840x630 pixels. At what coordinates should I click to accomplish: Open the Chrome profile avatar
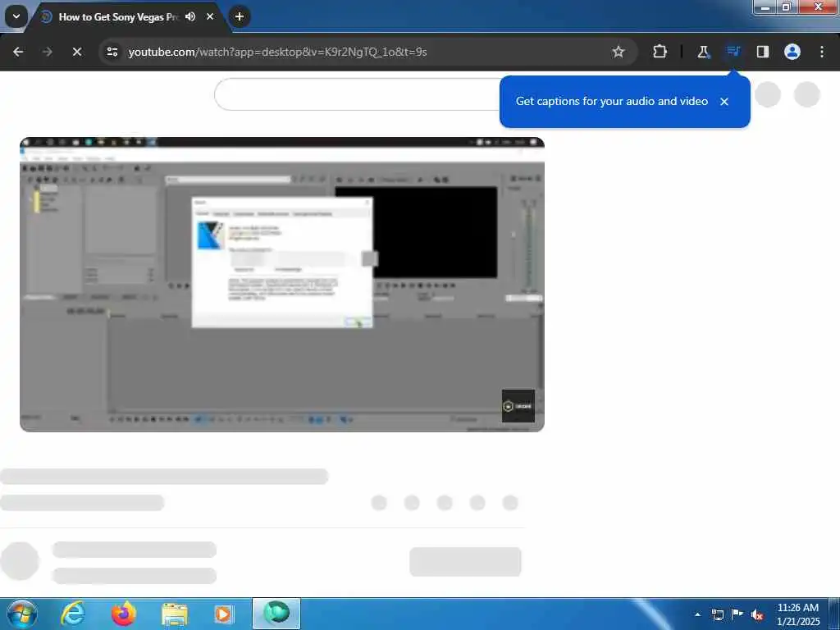point(792,52)
